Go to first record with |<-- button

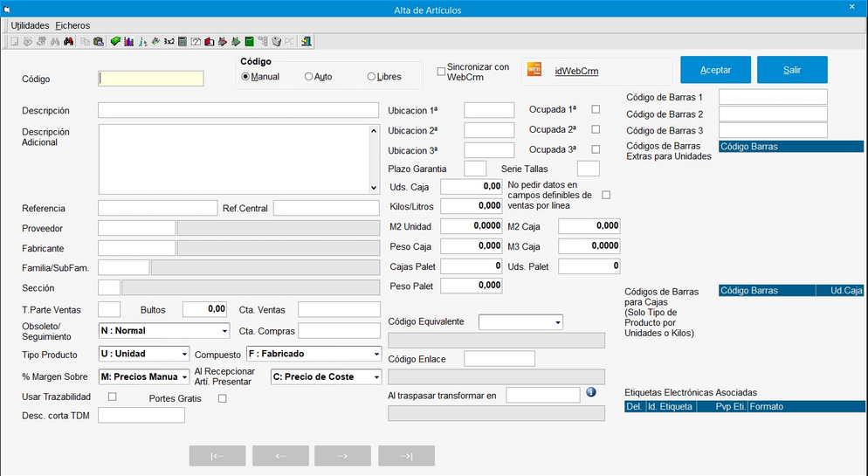click(x=217, y=456)
